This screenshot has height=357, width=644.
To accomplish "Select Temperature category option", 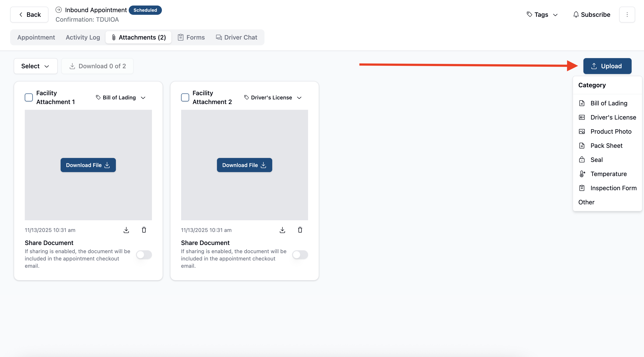I will [x=607, y=174].
